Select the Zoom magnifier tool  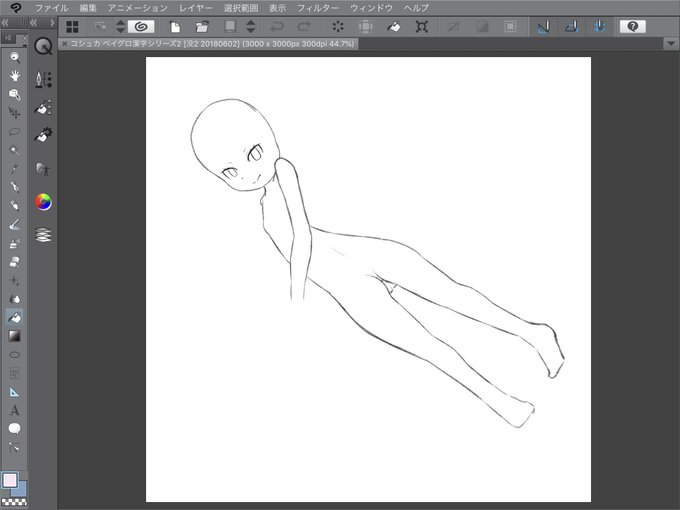point(14,57)
